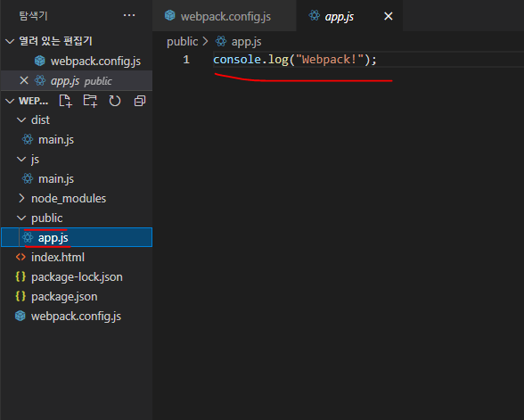Screen dimensions: 524x420
Task: Collapse the WEP... workspace section
Action: (10, 101)
